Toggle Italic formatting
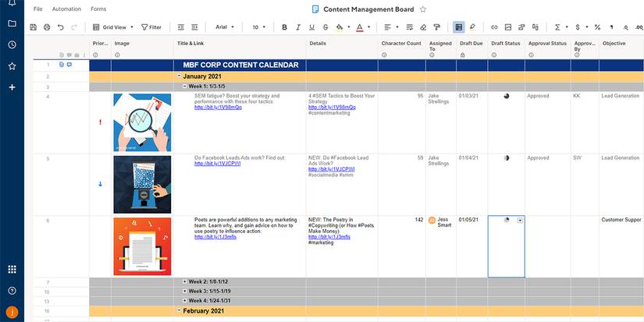 tap(298, 27)
